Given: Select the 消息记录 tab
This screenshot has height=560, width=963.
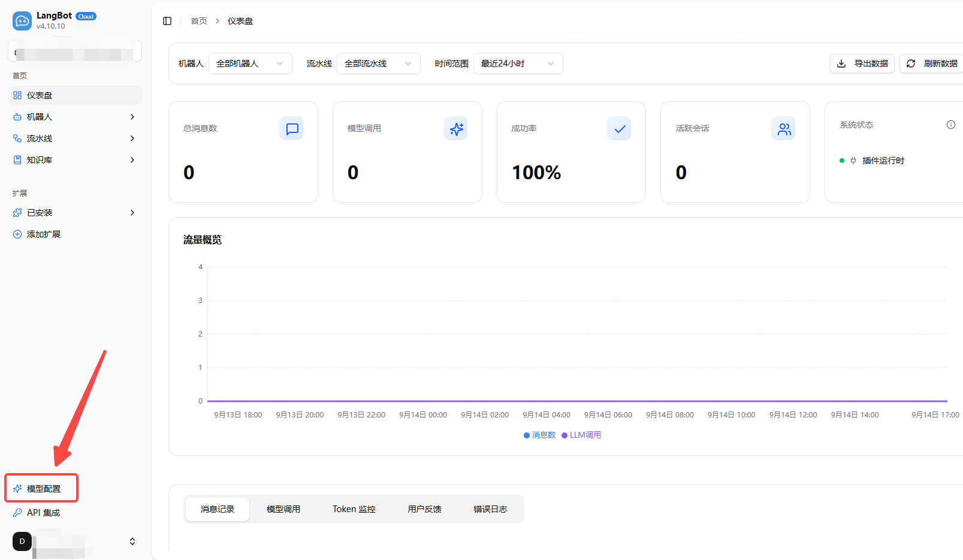Looking at the screenshot, I should [x=218, y=509].
